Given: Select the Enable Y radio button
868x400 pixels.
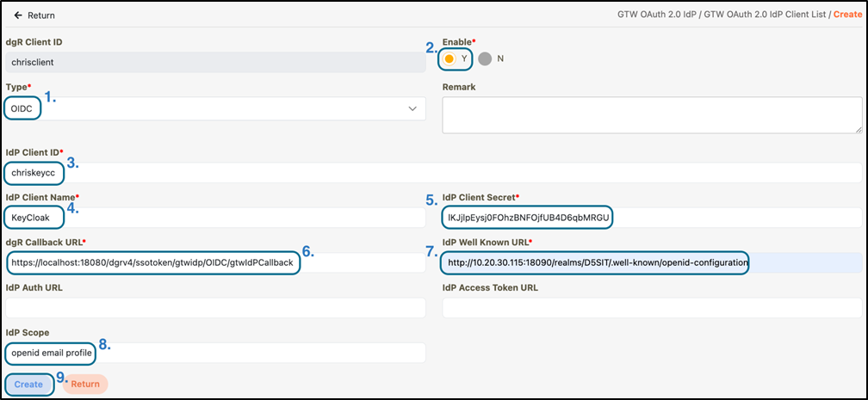Looking at the screenshot, I should 449,58.
